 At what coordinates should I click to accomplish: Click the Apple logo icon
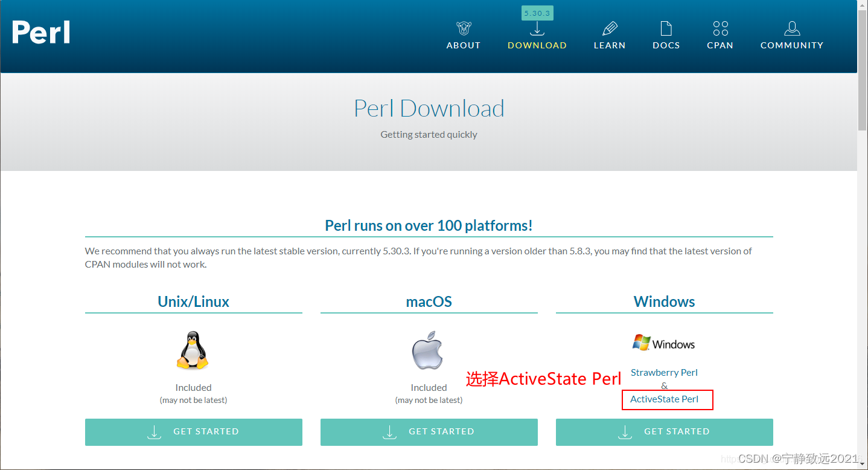coord(428,350)
